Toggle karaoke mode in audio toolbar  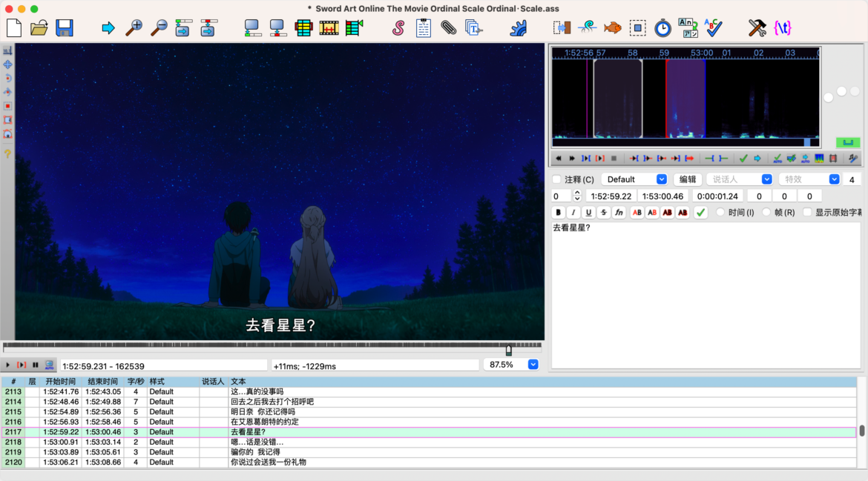point(854,159)
